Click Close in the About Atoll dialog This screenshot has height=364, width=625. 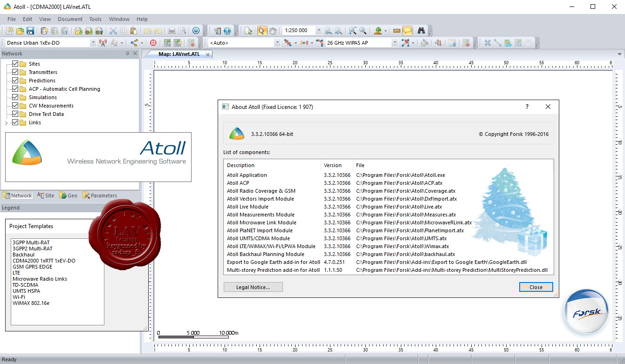tap(536, 287)
